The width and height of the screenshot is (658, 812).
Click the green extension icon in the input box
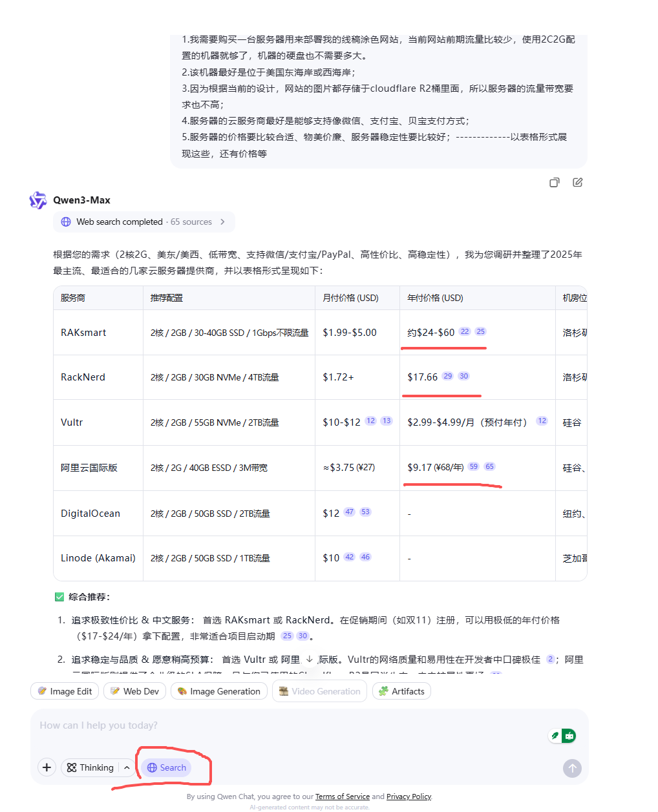coord(569,735)
